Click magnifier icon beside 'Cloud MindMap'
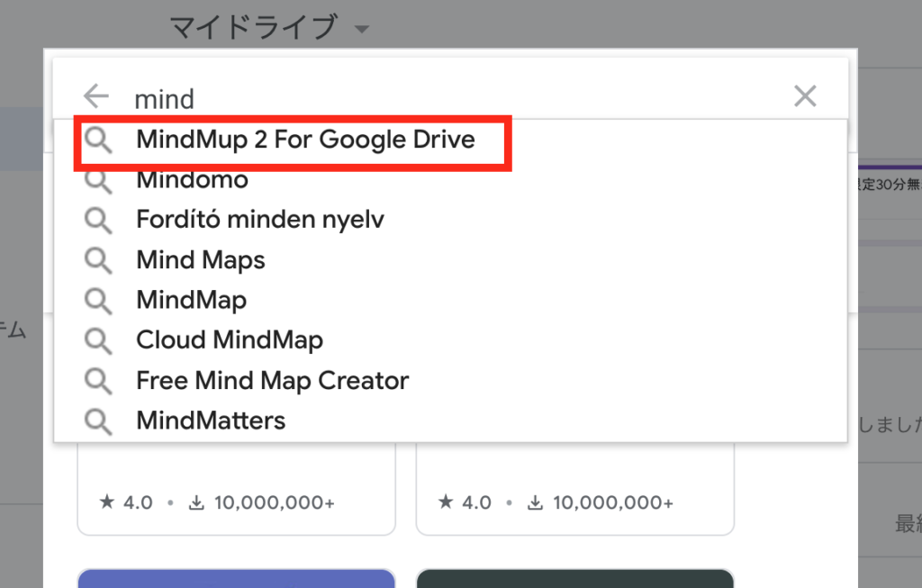This screenshot has width=922, height=588. (97, 341)
